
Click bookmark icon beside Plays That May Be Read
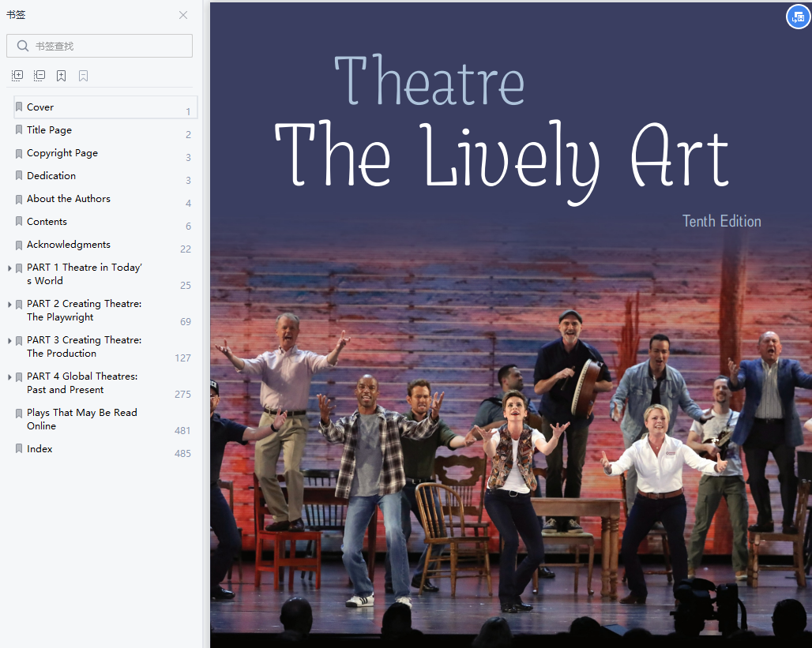click(19, 413)
